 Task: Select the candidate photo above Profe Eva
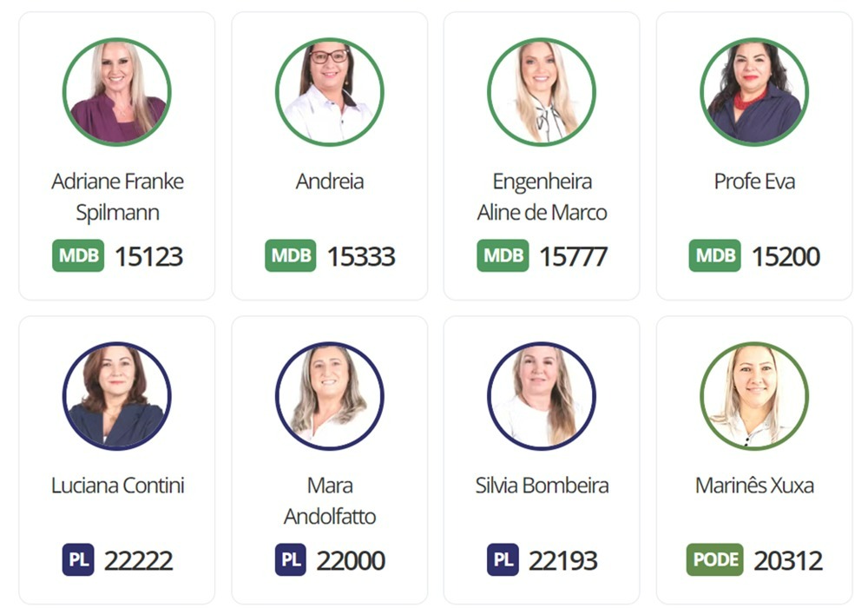click(754, 92)
